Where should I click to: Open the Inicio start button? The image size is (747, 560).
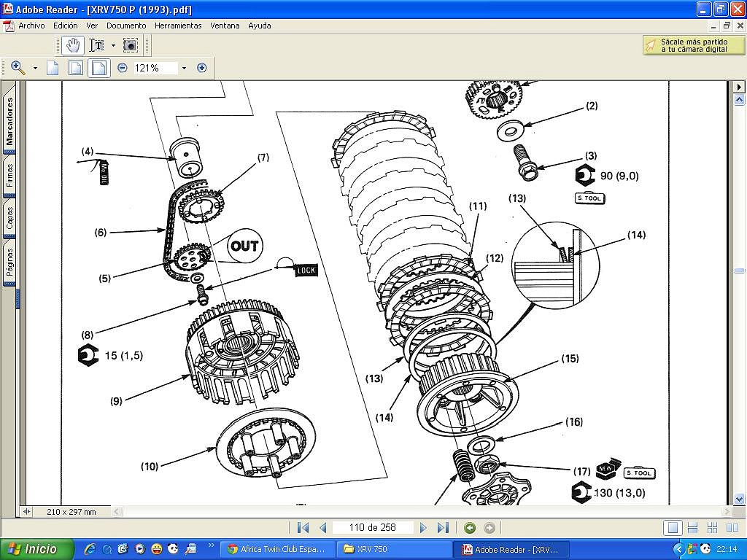coord(37,549)
